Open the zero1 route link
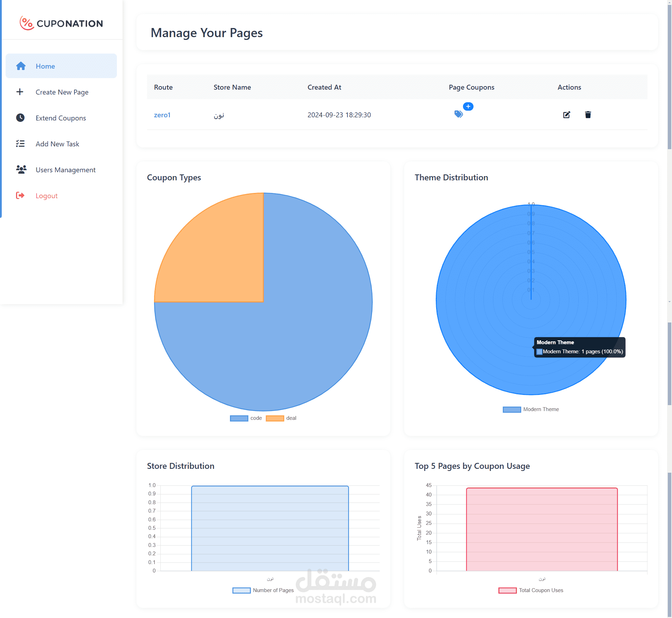Image resolution: width=672 pixels, height=618 pixels. pyautogui.click(x=163, y=114)
